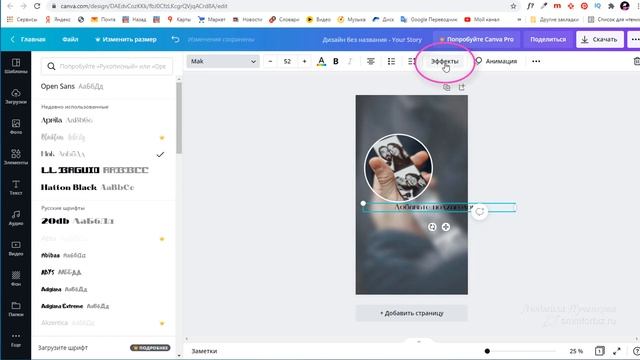Open the Video sidebar panel
640x360 pixels.
(x=16, y=248)
